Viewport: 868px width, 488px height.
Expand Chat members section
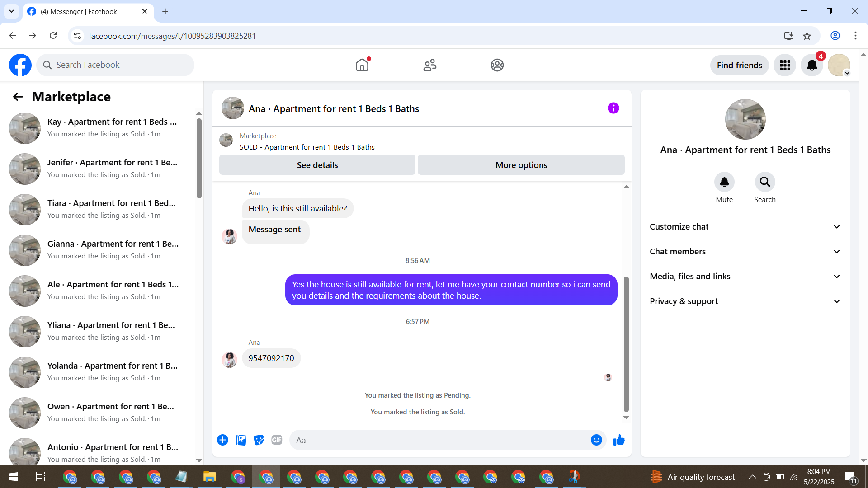pos(745,252)
